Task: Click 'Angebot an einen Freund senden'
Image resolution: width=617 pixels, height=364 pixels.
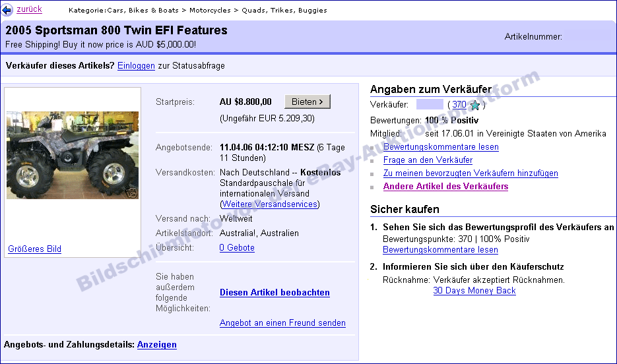Action: click(282, 322)
